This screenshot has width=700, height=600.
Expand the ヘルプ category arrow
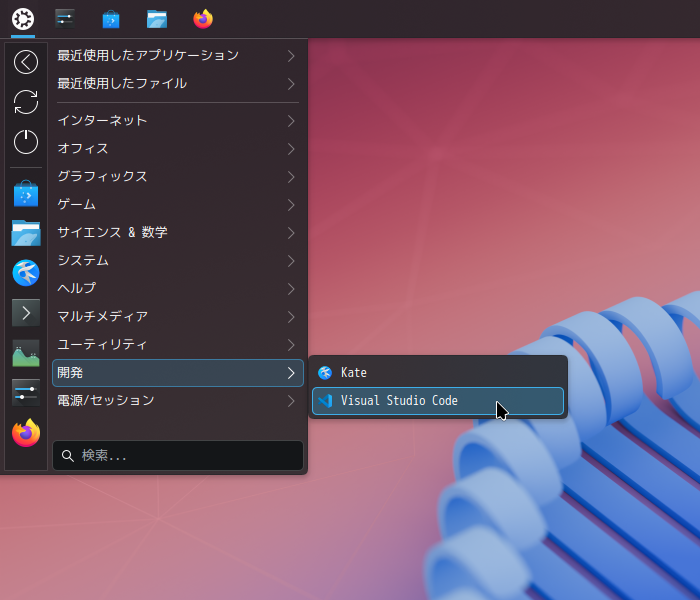tap(291, 289)
